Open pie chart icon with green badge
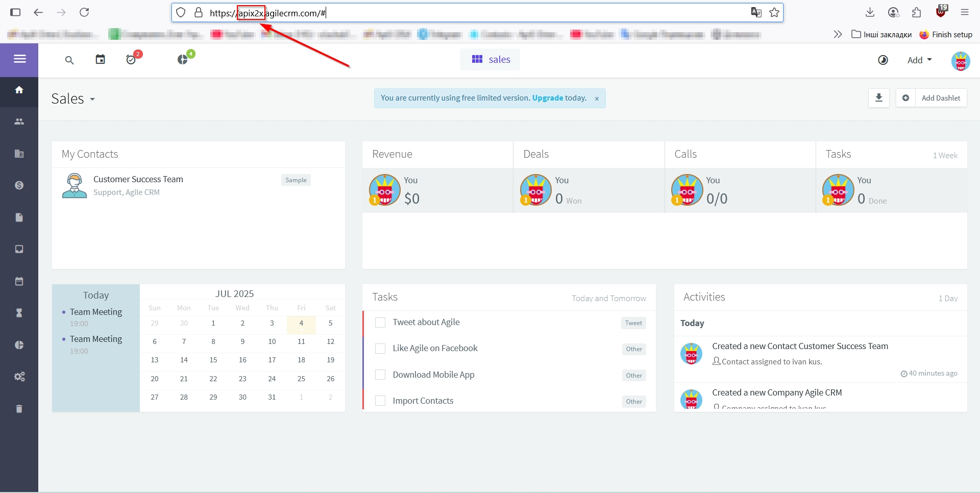980x493 pixels. tap(183, 60)
